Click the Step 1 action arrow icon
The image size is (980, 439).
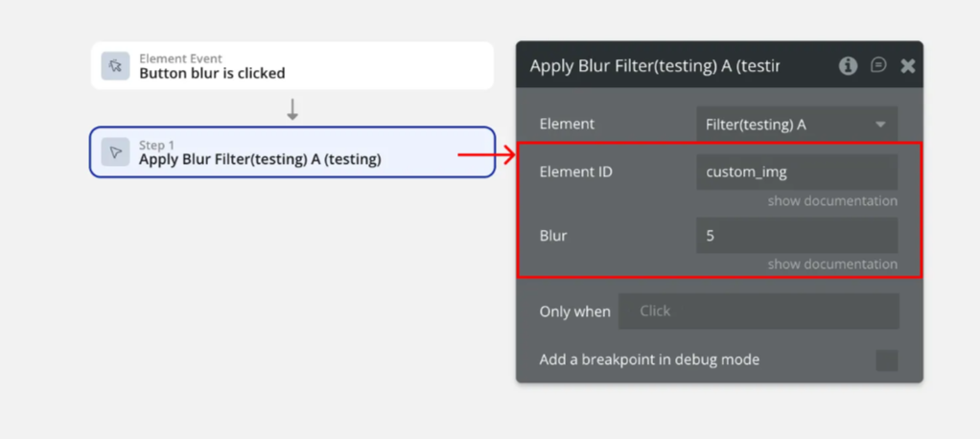click(115, 151)
